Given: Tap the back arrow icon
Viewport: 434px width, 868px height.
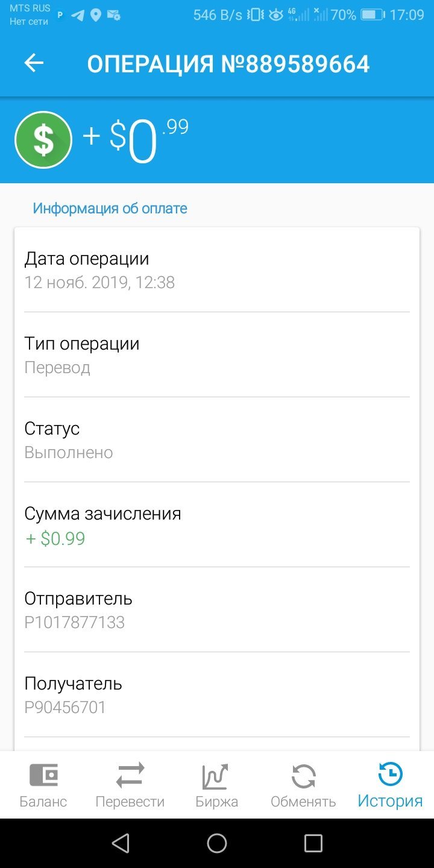Looking at the screenshot, I should coord(34,63).
